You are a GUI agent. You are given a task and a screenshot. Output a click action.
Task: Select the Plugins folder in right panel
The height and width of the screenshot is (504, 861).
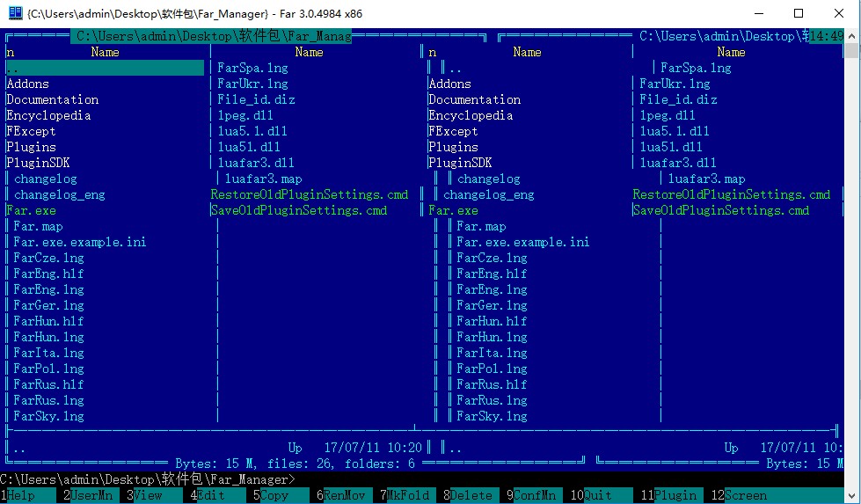pos(453,147)
